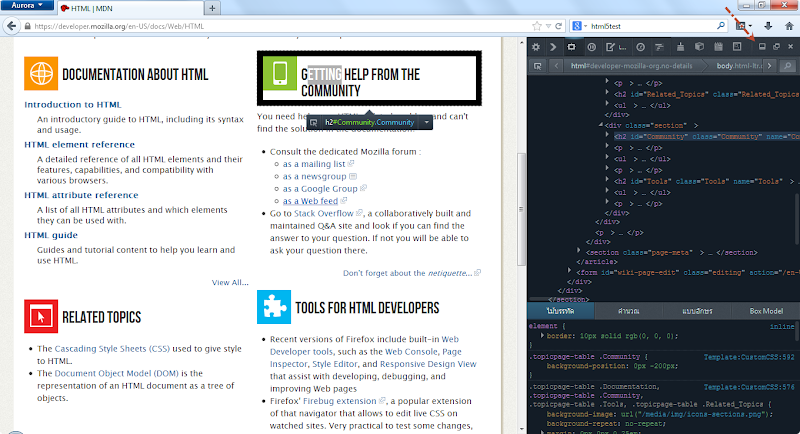
Task: Open Template:CustomCSS:592 source link
Action: point(749,357)
